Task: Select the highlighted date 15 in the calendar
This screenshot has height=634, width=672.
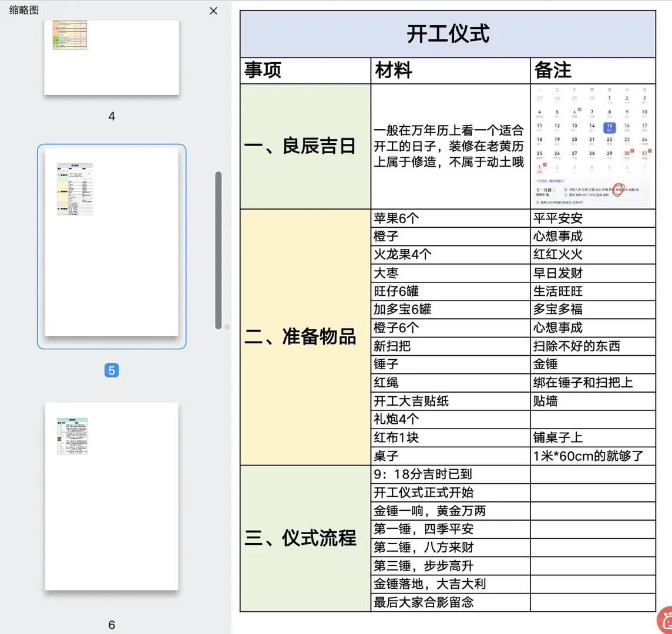Action: click(610, 127)
